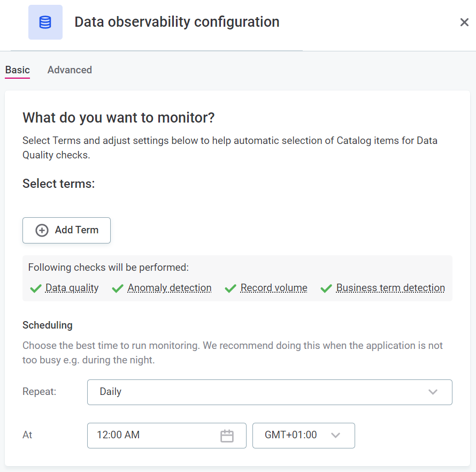
Task: Click the calendar icon in the time field
Action: (x=227, y=436)
